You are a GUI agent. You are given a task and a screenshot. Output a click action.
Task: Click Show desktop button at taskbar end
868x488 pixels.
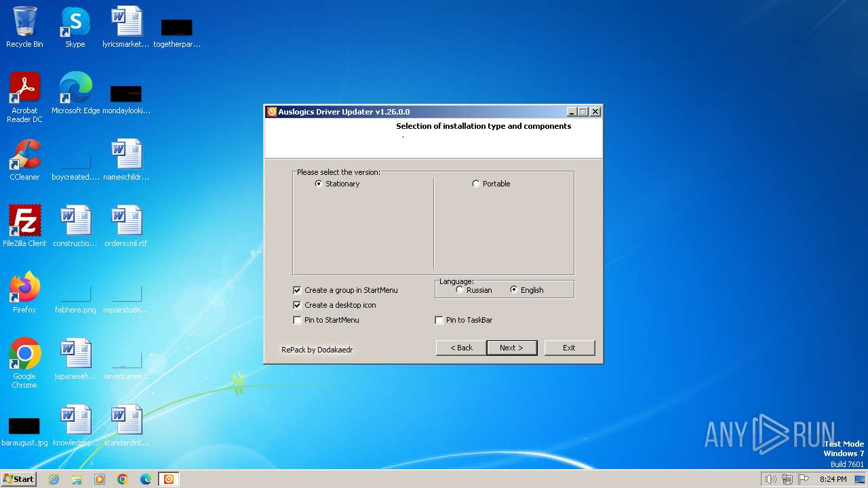[x=861, y=479]
